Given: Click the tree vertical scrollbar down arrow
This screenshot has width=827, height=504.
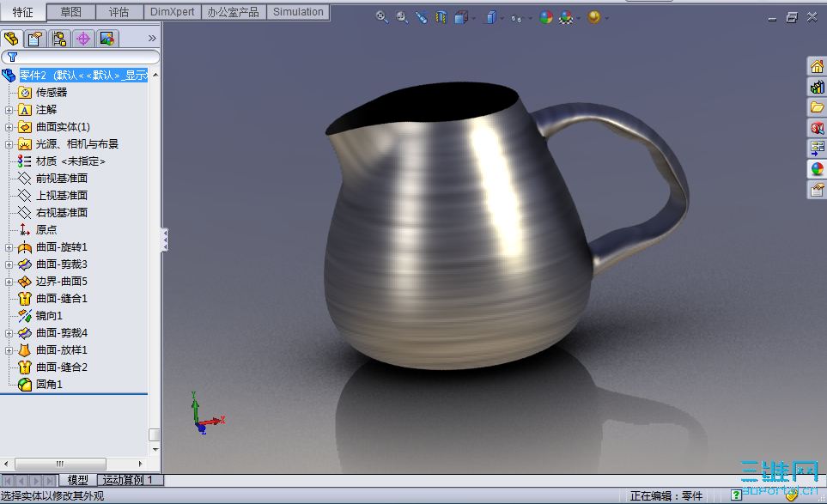Looking at the screenshot, I should coord(155,450).
